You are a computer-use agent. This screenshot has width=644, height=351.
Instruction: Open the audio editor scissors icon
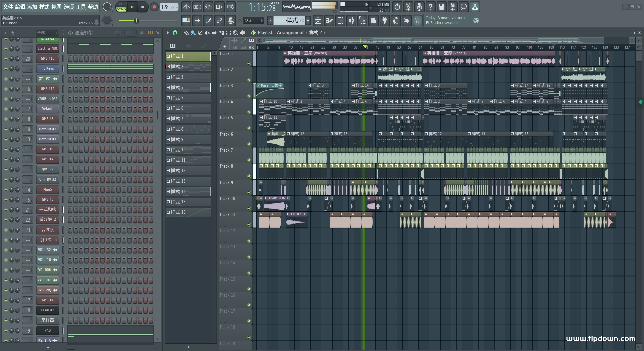click(x=408, y=7)
